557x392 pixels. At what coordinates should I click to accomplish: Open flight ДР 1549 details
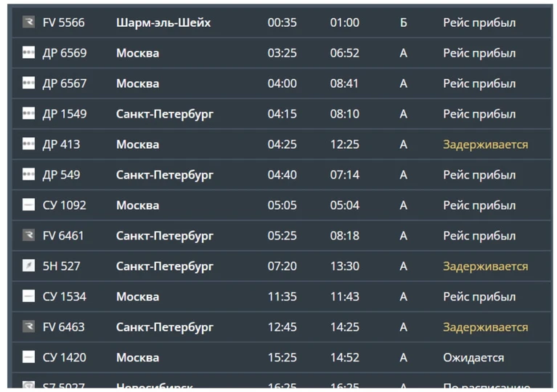pos(65,114)
